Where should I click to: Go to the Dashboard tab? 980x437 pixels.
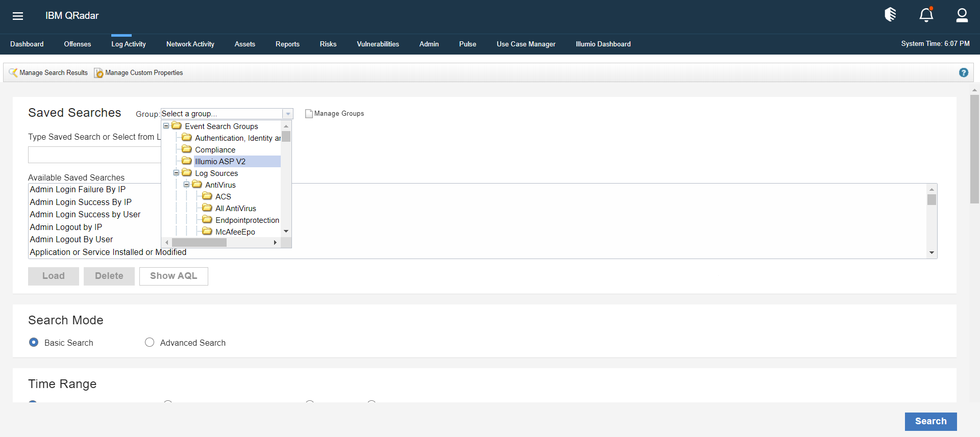click(x=27, y=44)
